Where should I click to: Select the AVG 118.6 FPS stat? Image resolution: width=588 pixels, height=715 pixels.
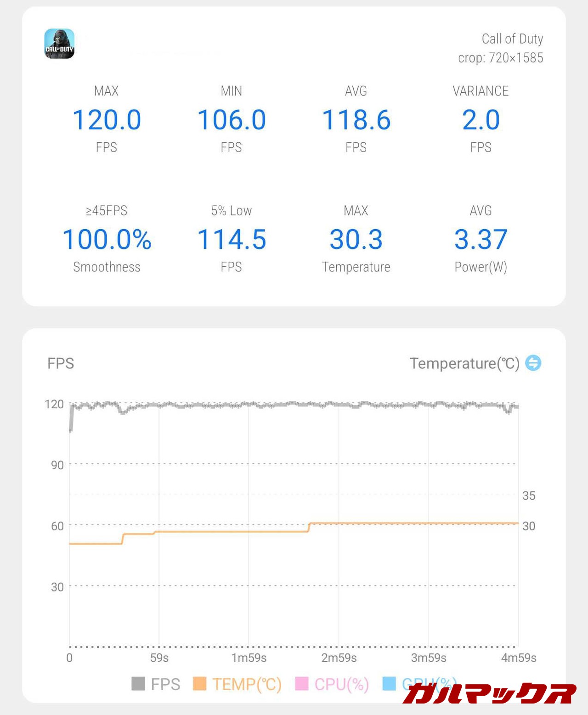[356, 120]
